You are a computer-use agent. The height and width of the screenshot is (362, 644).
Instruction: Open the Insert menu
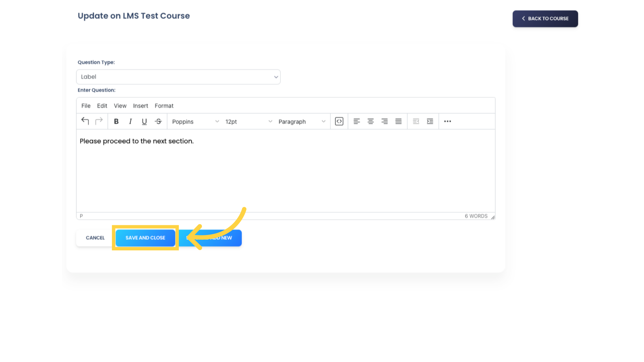[x=140, y=106]
